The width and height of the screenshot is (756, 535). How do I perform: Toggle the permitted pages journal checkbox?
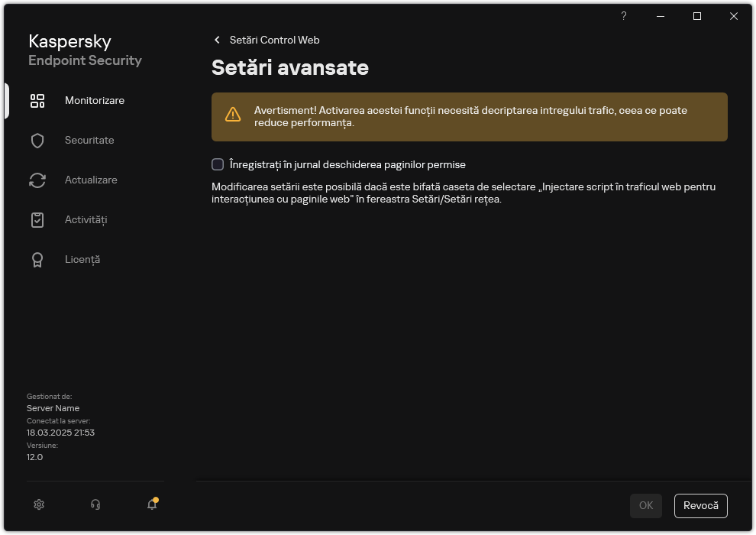coord(217,164)
